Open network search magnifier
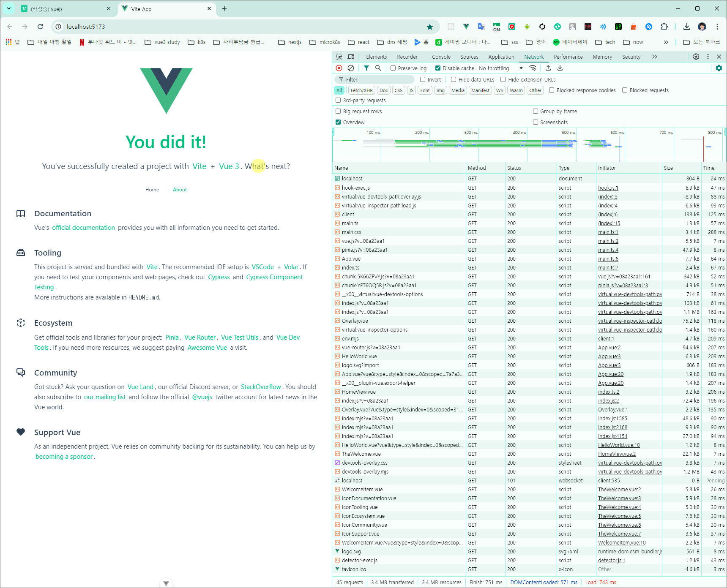This screenshot has height=588, width=727. 378,68
